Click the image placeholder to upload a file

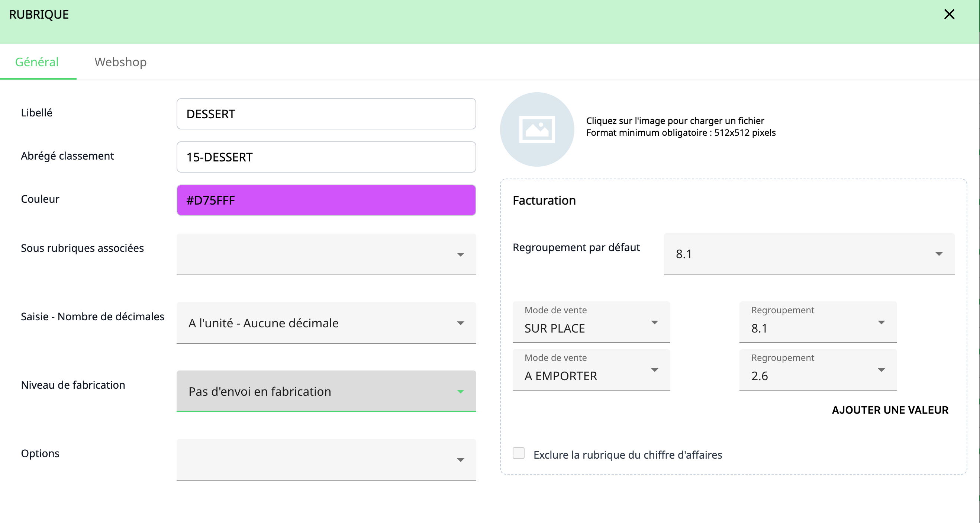tap(537, 129)
